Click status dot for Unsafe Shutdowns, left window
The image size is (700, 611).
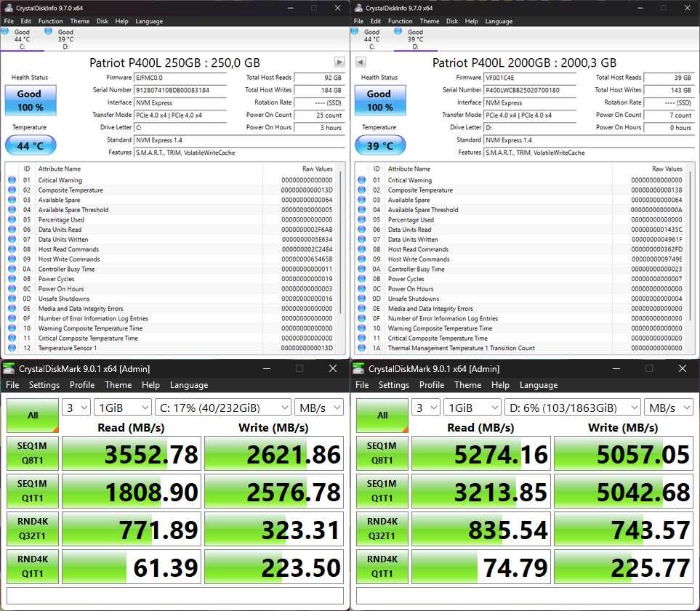pyautogui.click(x=12, y=299)
